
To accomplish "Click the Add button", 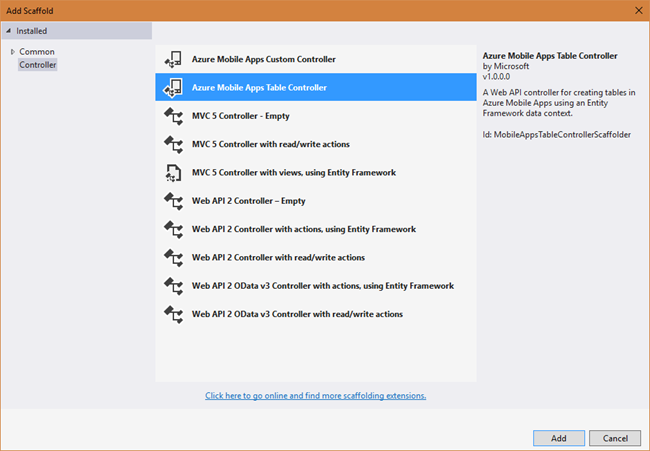I will [559, 438].
